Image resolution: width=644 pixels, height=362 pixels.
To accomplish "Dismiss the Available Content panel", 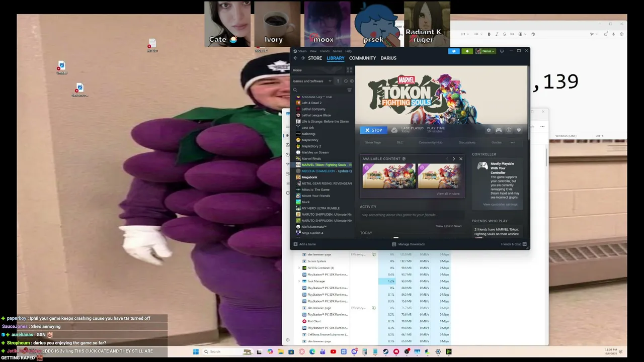I will pos(460,159).
